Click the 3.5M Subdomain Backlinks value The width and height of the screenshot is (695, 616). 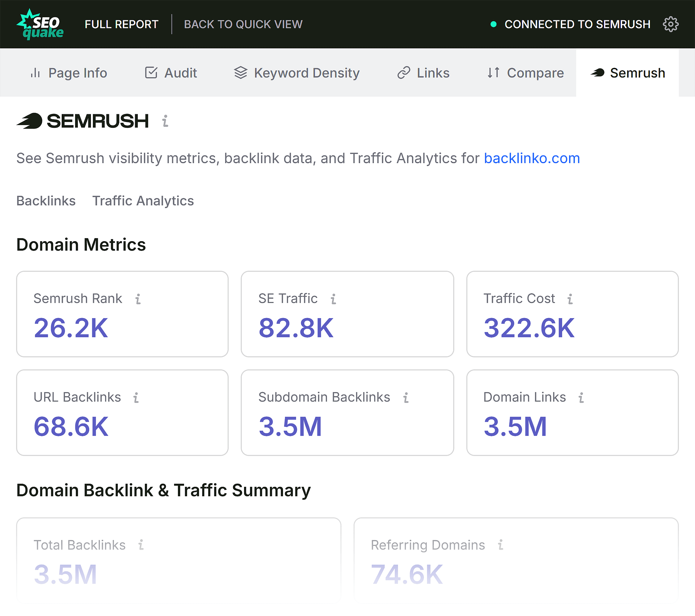click(290, 427)
